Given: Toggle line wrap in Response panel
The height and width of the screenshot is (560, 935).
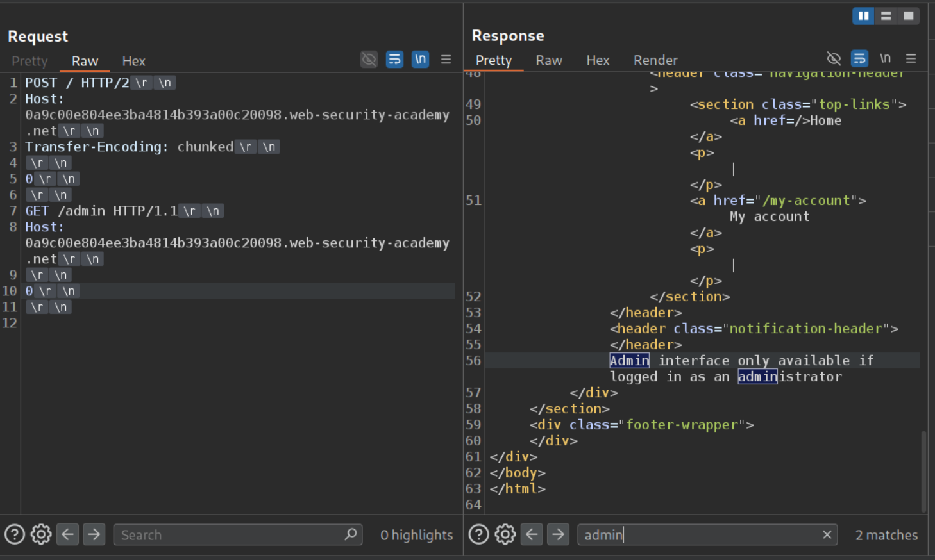Looking at the screenshot, I should pyautogui.click(x=859, y=59).
